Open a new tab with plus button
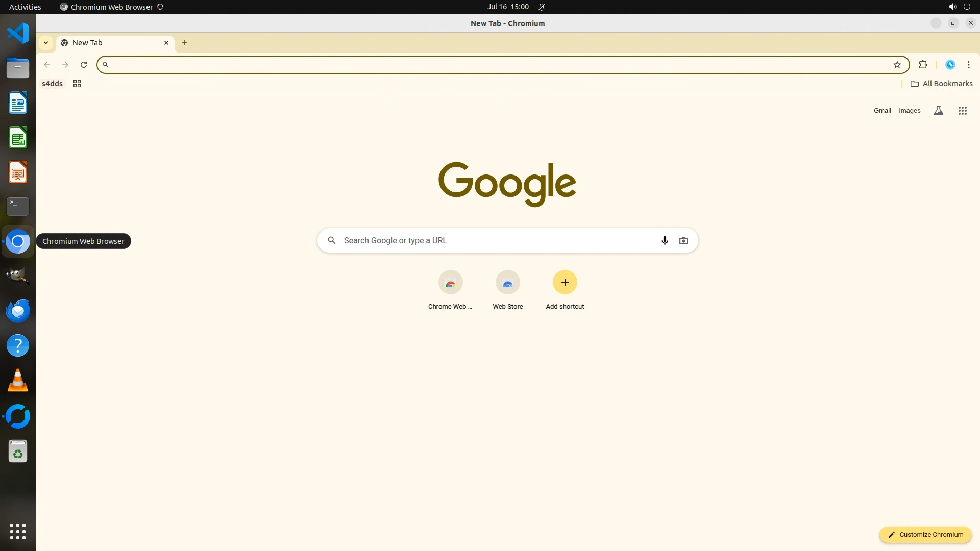The height and width of the screenshot is (551, 980). point(185,43)
